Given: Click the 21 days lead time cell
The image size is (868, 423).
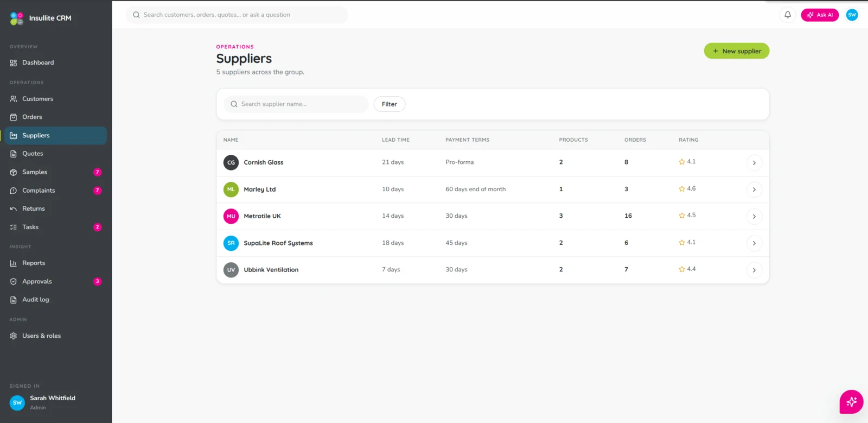Looking at the screenshot, I should [x=393, y=162].
